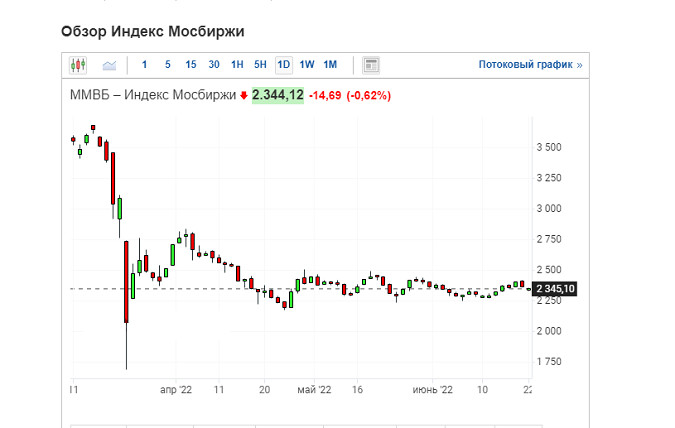Select the 30 minute interval
The width and height of the screenshot is (675, 428).
pos(214,65)
